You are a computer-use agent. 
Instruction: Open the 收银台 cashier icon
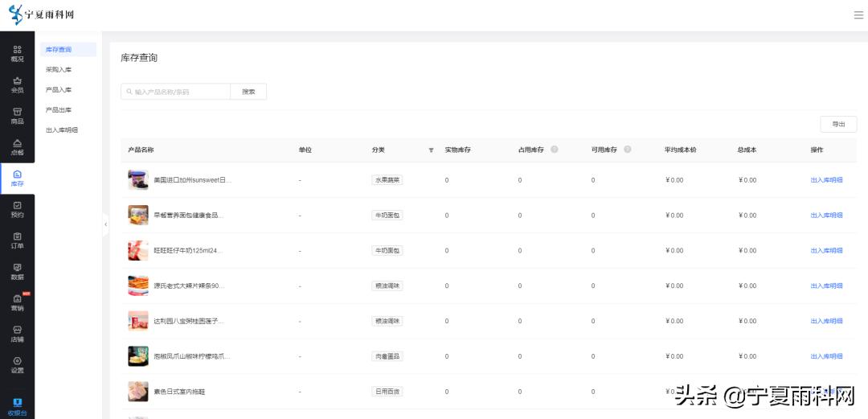(x=17, y=407)
